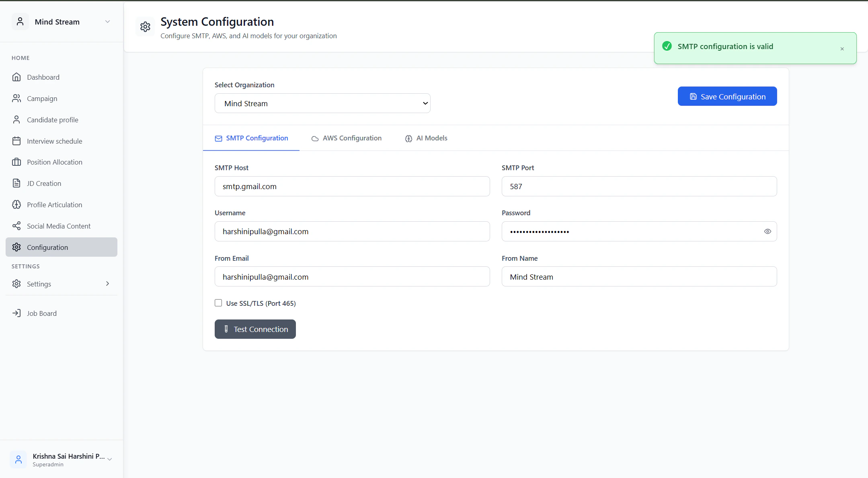Click the Save Configuration button
This screenshot has height=478, width=868.
tap(727, 97)
